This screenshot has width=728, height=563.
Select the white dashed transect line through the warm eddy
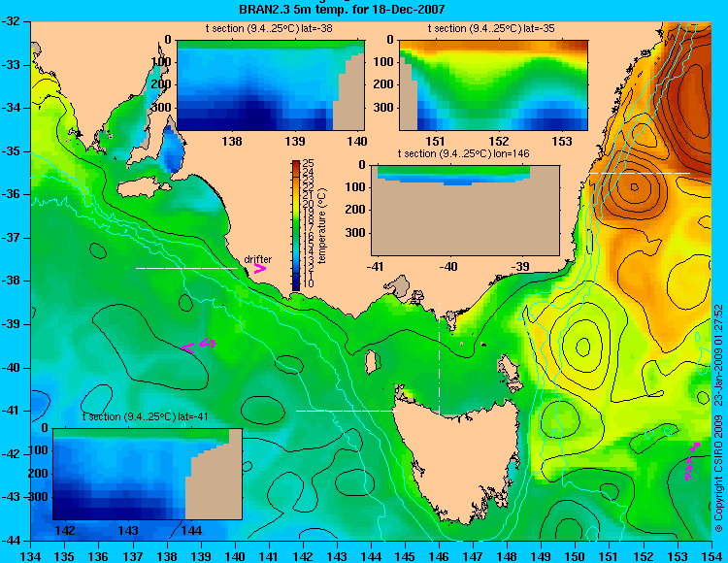pyautogui.click(x=640, y=173)
